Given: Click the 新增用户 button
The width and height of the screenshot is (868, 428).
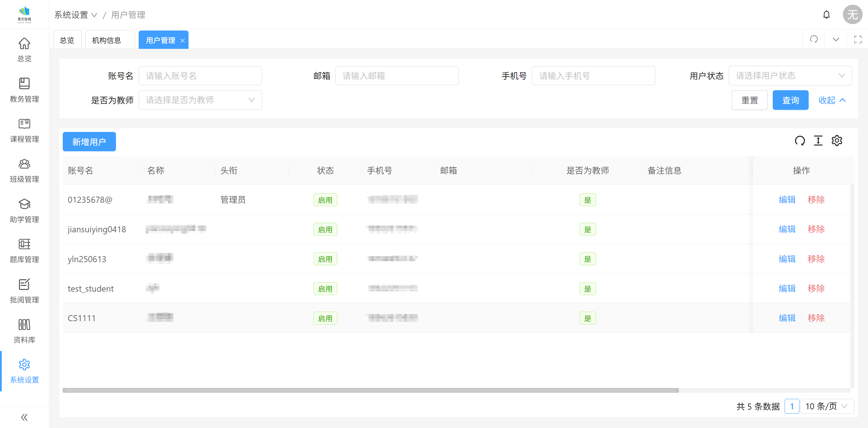Looking at the screenshot, I should [89, 142].
